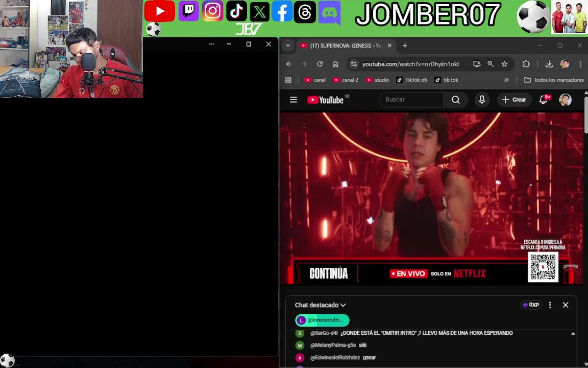Open the YouTube hamburger guide menu
Image resolution: width=588 pixels, height=368 pixels.
tap(293, 100)
